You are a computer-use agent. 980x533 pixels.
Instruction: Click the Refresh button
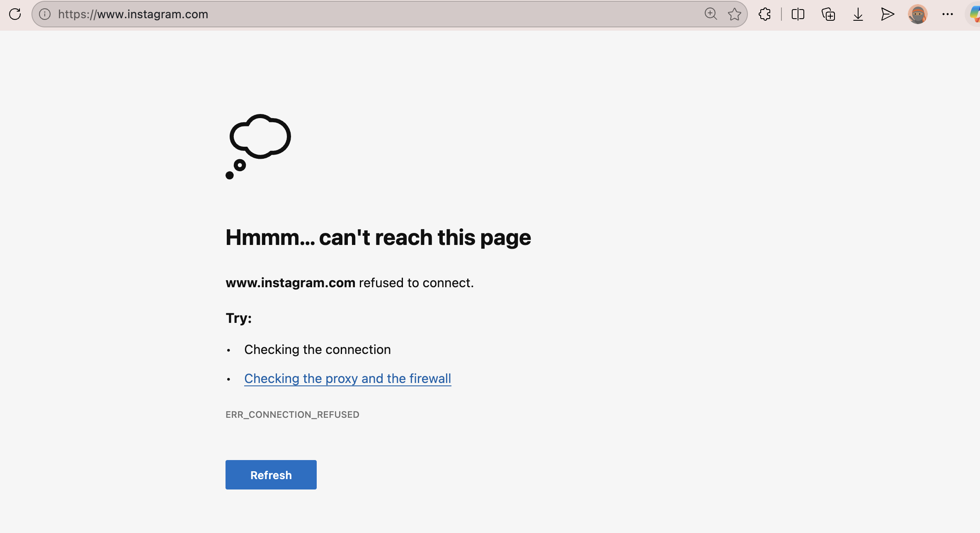coord(271,475)
